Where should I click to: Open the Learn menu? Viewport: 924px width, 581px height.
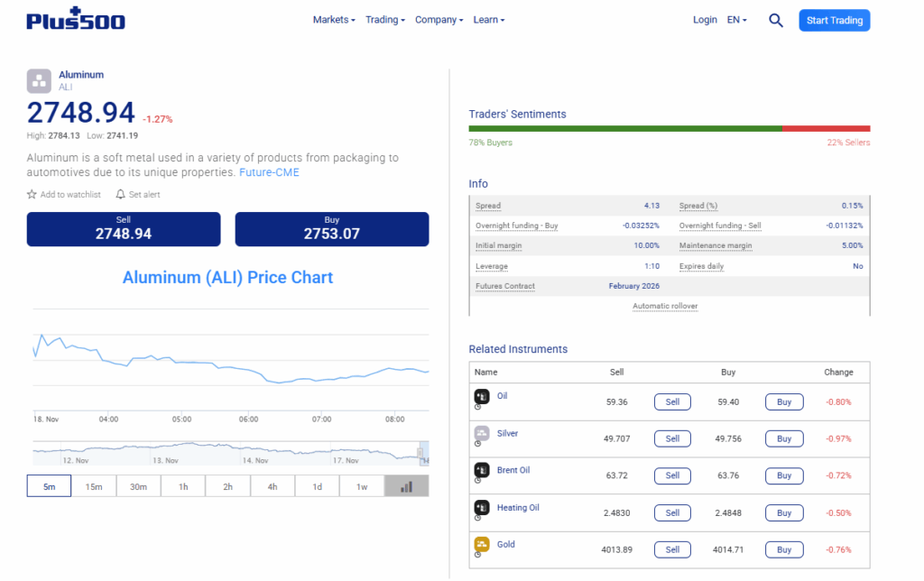click(488, 20)
